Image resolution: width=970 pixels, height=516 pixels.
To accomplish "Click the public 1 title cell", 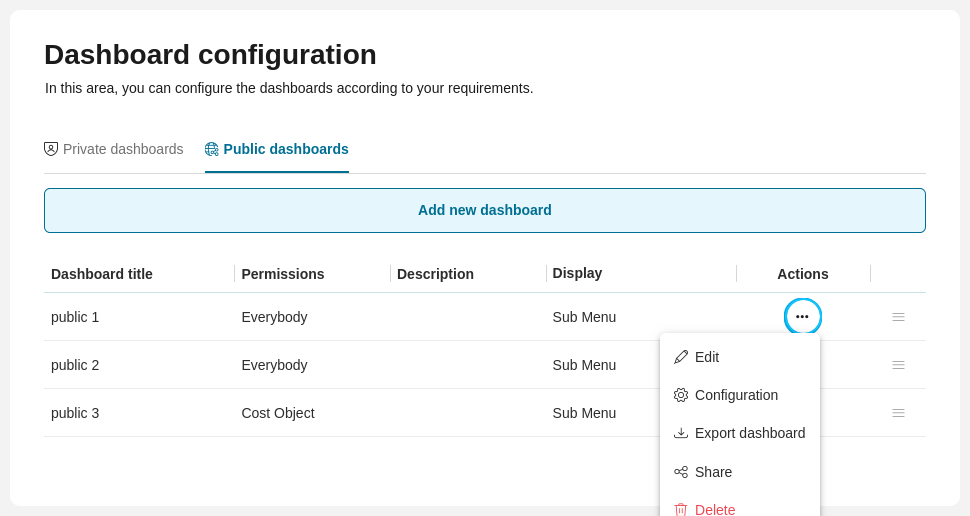I will point(75,317).
